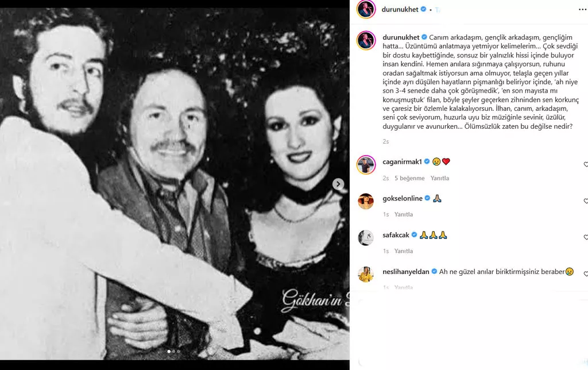Select the second carousel dot indicator
This screenshot has height=370, width=588.
pos(173,352)
